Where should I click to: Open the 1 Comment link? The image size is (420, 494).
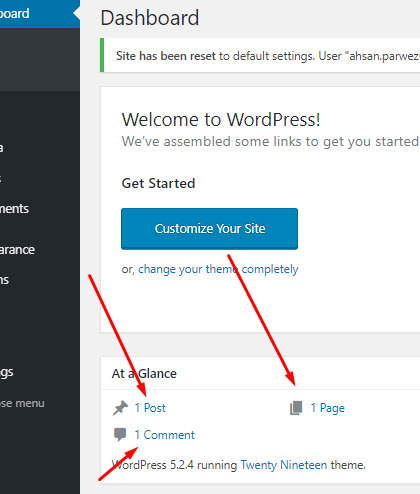165,435
